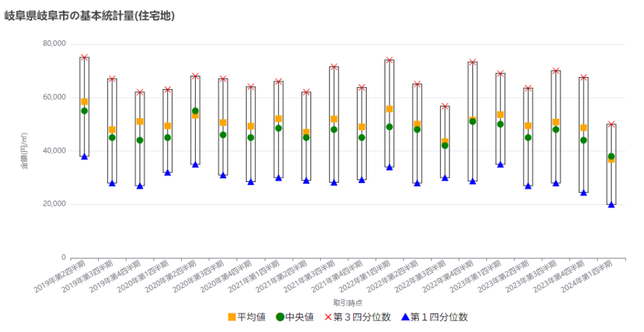
Task: Click the orange mean square for 2019年第2四半期
Action: coord(84,102)
